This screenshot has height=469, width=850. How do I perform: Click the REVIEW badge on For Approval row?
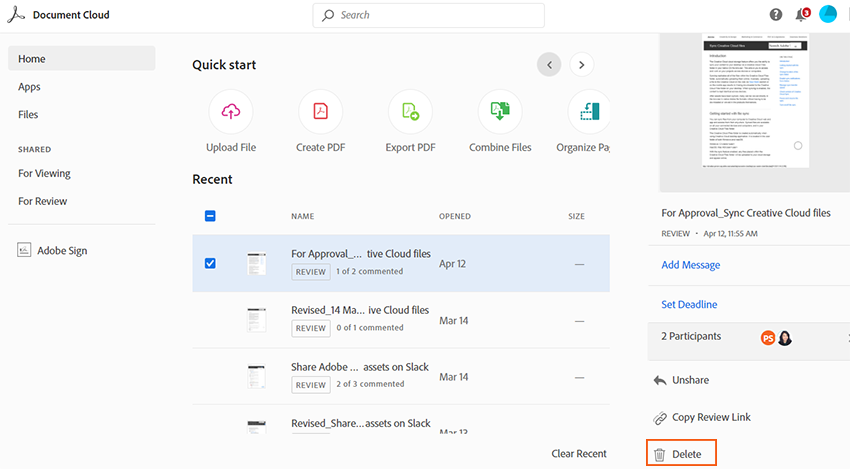311,272
